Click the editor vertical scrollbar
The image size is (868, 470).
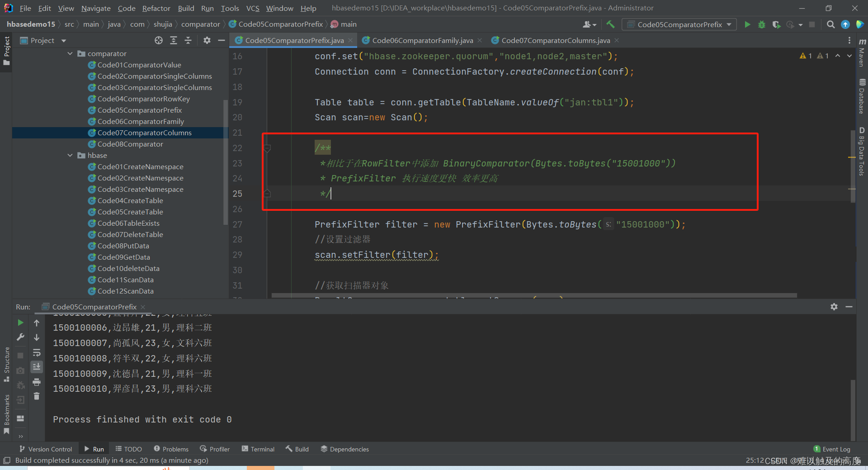pyautogui.click(x=853, y=166)
